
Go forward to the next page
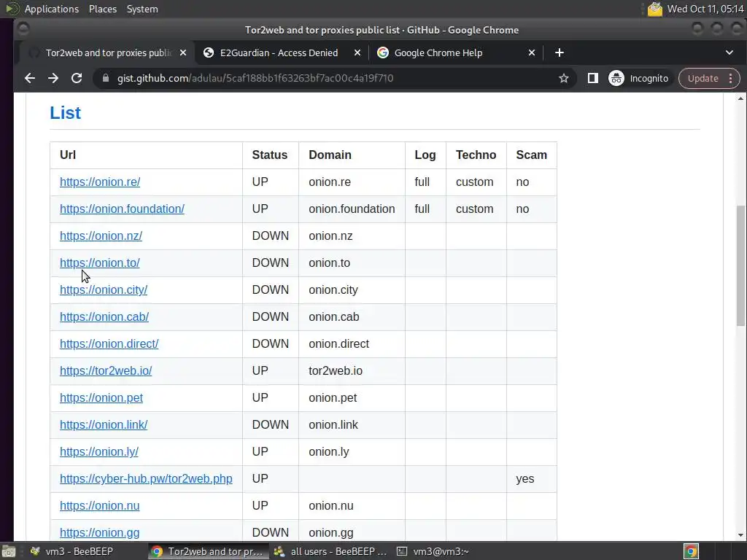tap(53, 78)
